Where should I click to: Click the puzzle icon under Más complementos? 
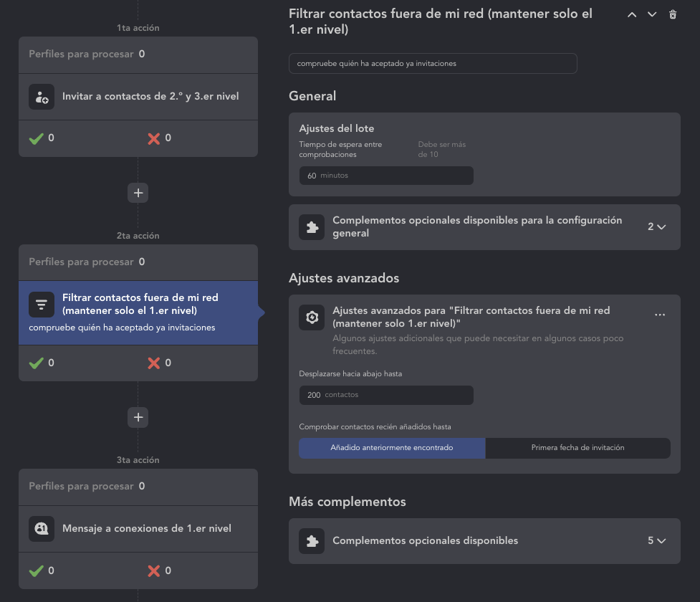(x=312, y=541)
